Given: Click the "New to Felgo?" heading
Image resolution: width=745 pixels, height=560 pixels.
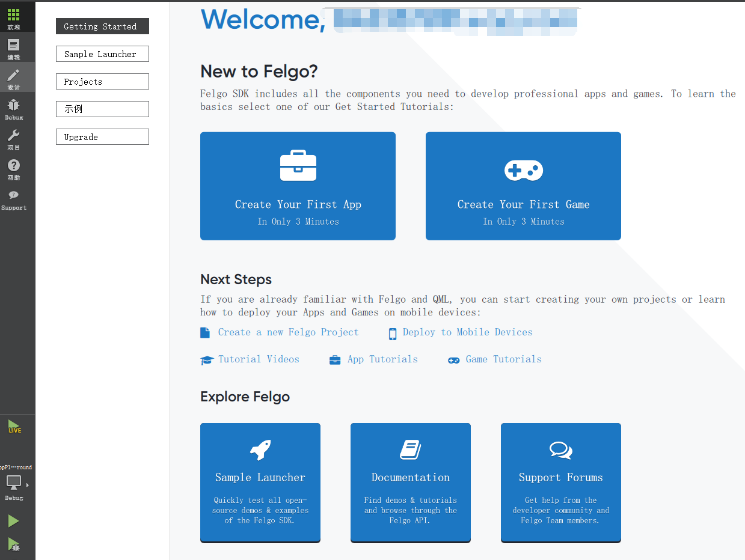Looking at the screenshot, I should pyautogui.click(x=259, y=72).
